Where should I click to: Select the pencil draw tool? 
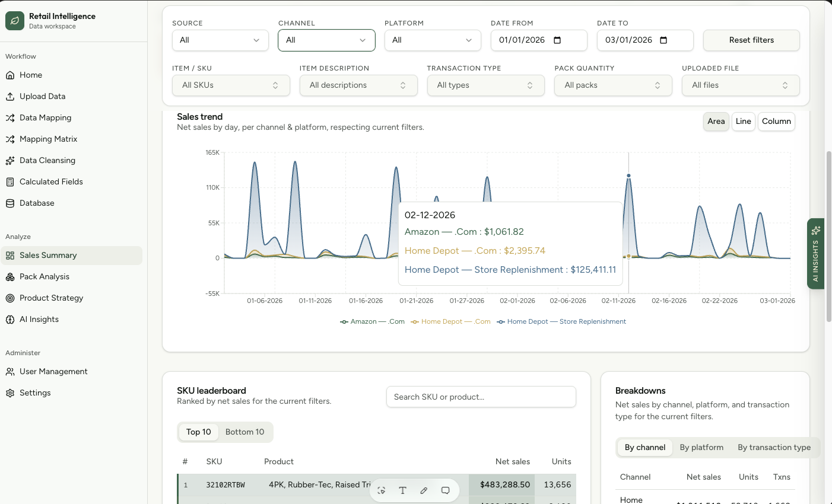click(x=424, y=490)
